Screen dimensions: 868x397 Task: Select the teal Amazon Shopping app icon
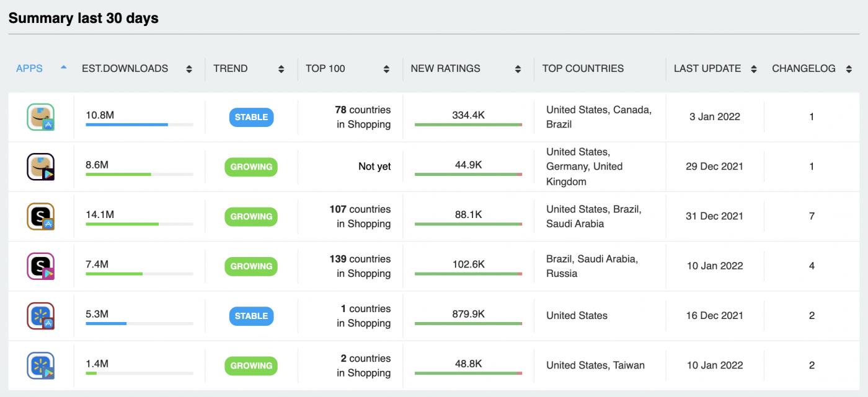click(x=40, y=117)
